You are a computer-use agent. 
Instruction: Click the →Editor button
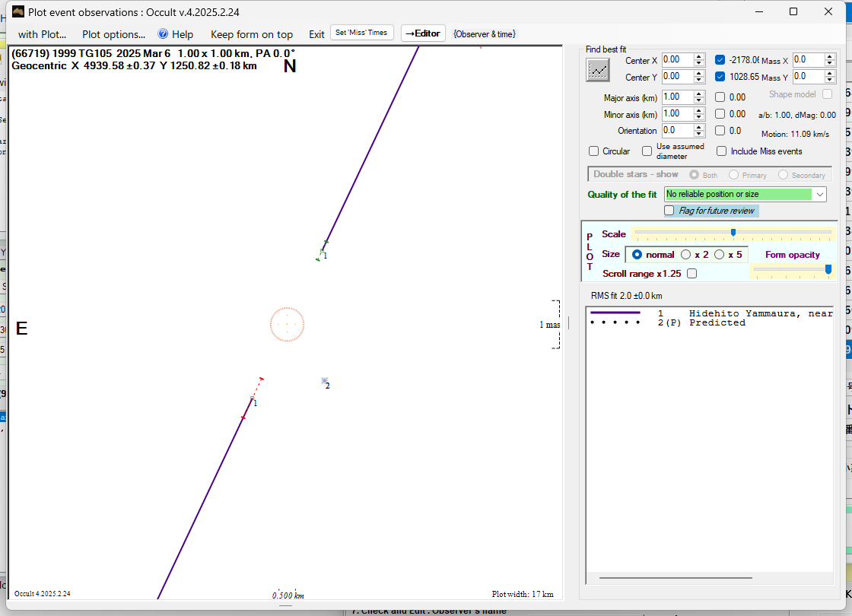422,33
